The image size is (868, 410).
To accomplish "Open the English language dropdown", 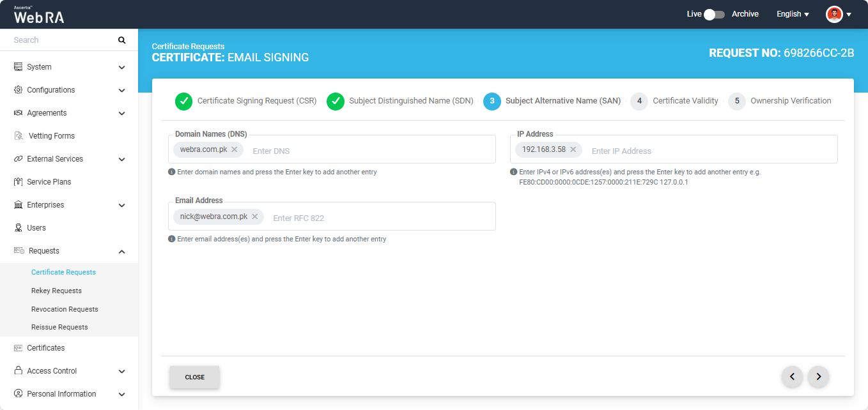I will 793,14.
